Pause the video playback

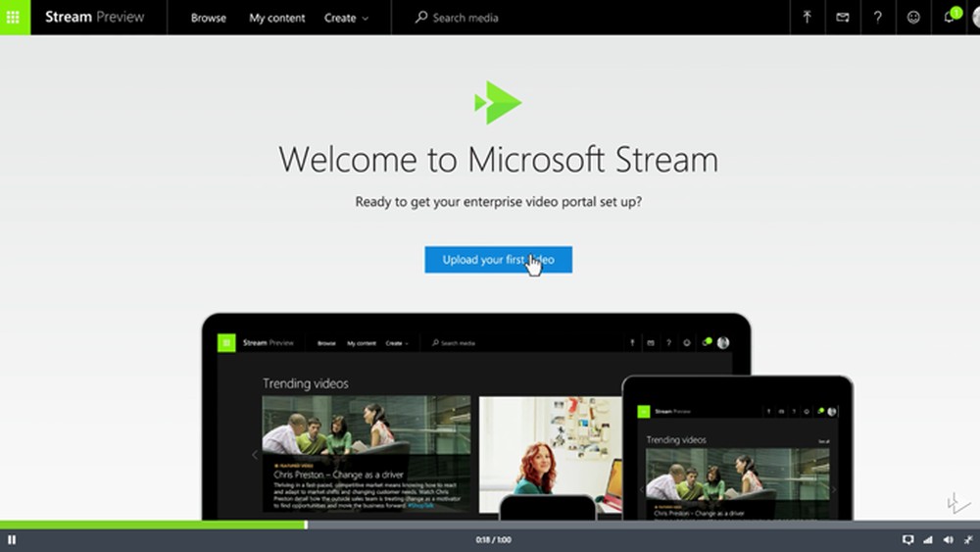tap(12, 539)
